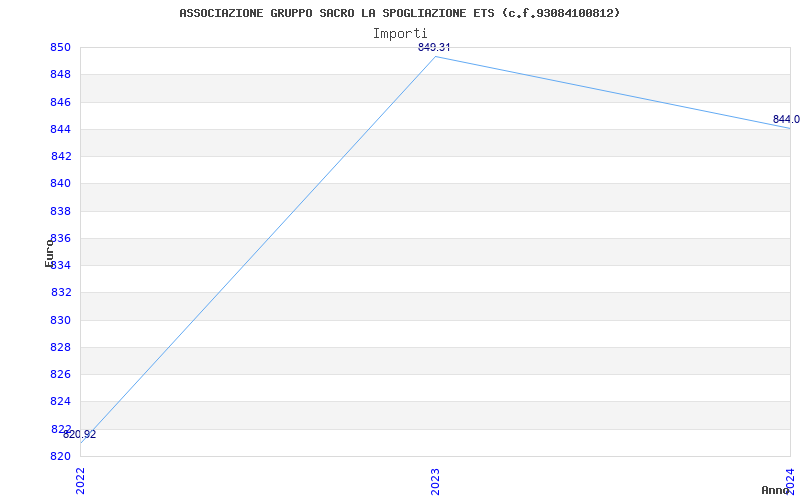
Task: Click the 820.92 data point label
Action: click(80, 435)
